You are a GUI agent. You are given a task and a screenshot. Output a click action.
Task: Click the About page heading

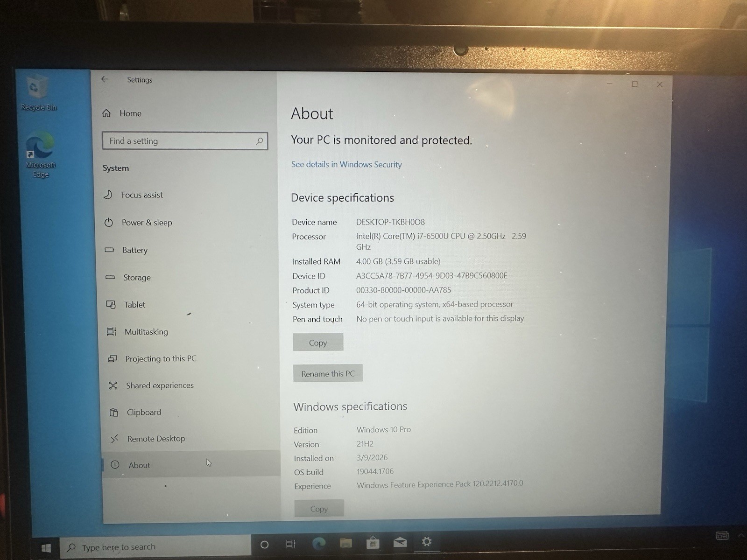[312, 114]
